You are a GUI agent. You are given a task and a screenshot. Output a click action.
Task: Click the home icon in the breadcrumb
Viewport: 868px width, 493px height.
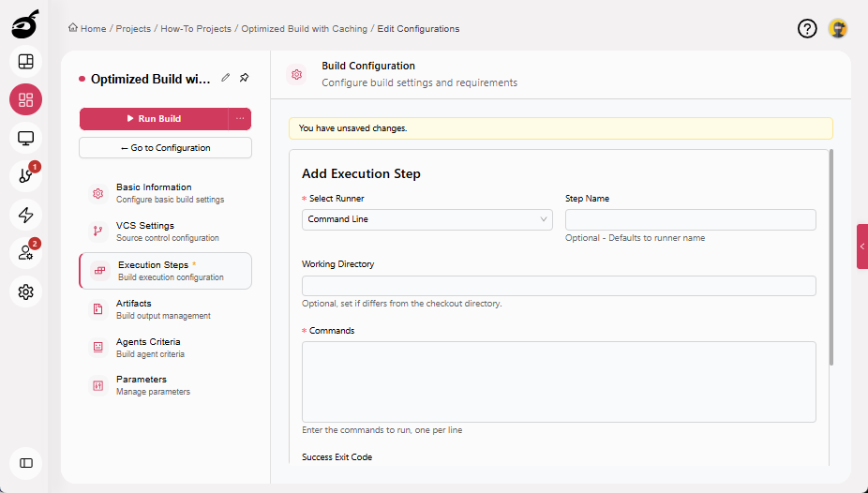click(72, 28)
